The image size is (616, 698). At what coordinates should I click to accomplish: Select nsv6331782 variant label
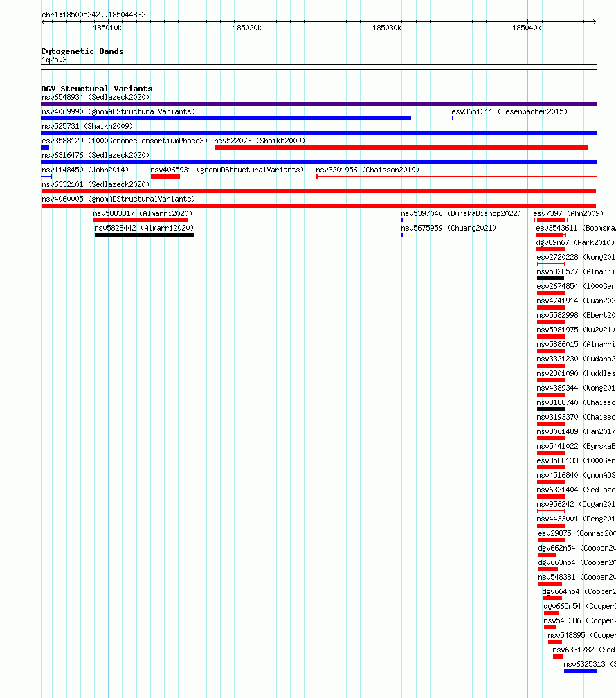point(584,650)
